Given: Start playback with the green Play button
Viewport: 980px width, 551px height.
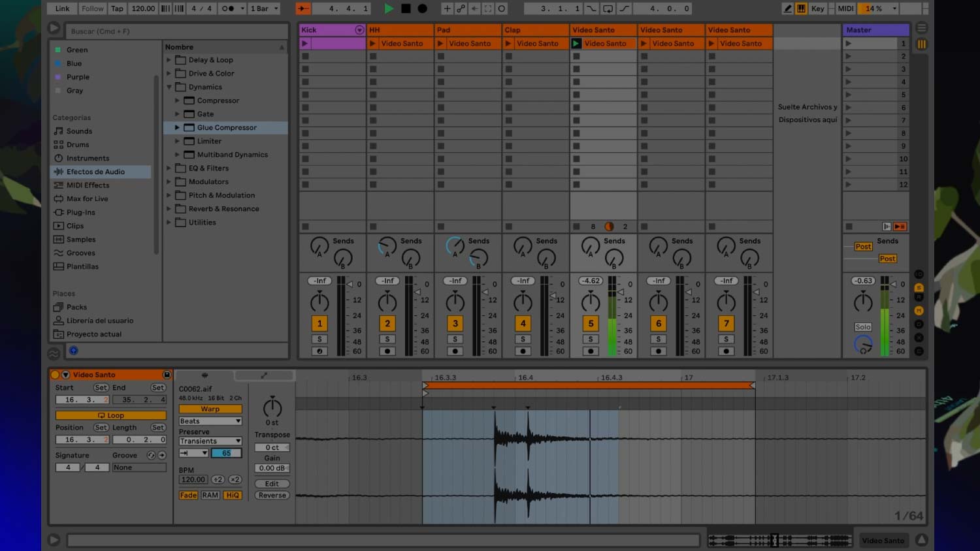Looking at the screenshot, I should coord(389,8).
